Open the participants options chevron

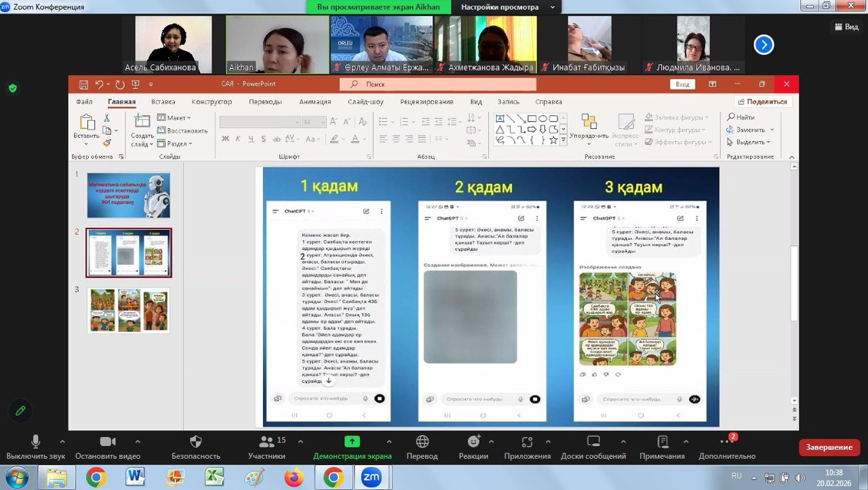coord(300,441)
